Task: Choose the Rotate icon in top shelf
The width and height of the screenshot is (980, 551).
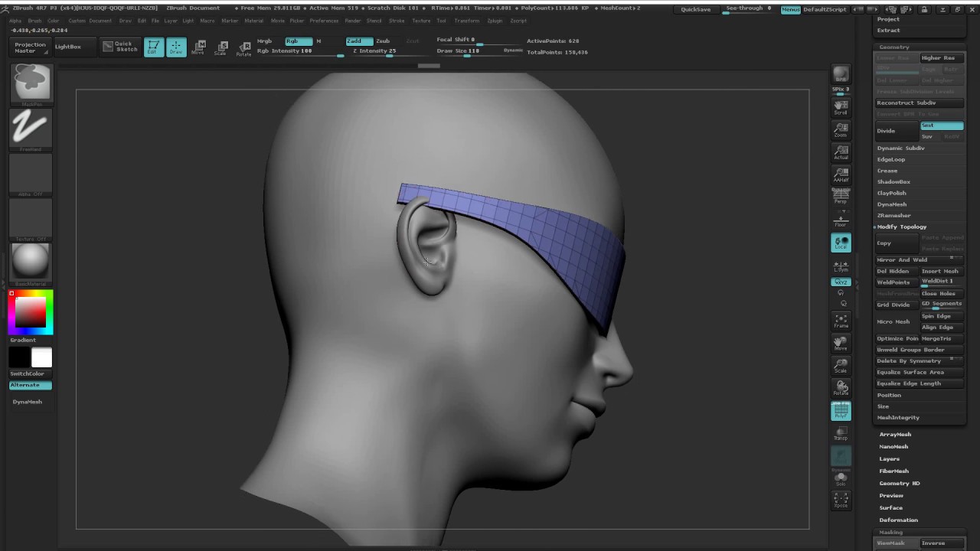Action: pyautogui.click(x=243, y=48)
